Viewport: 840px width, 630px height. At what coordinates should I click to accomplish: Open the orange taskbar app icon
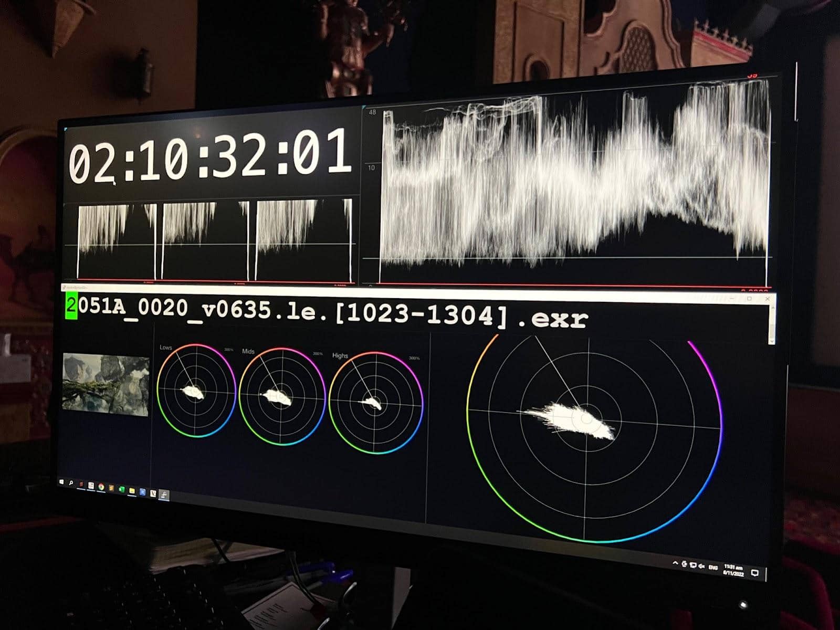pos(111,488)
